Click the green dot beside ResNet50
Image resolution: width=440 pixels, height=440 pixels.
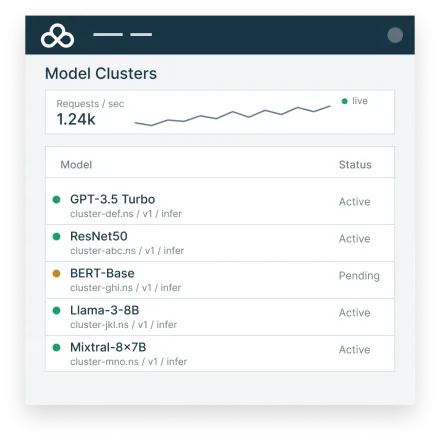click(57, 236)
